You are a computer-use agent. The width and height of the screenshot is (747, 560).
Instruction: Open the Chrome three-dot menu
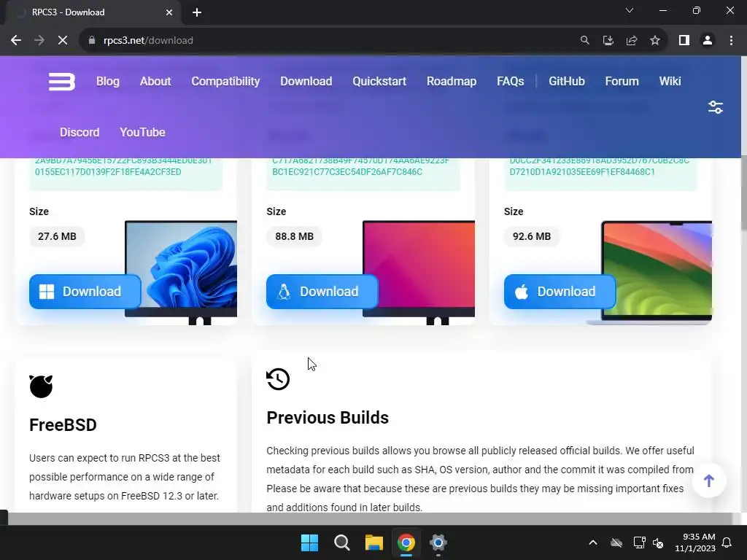(x=731, y=41)
